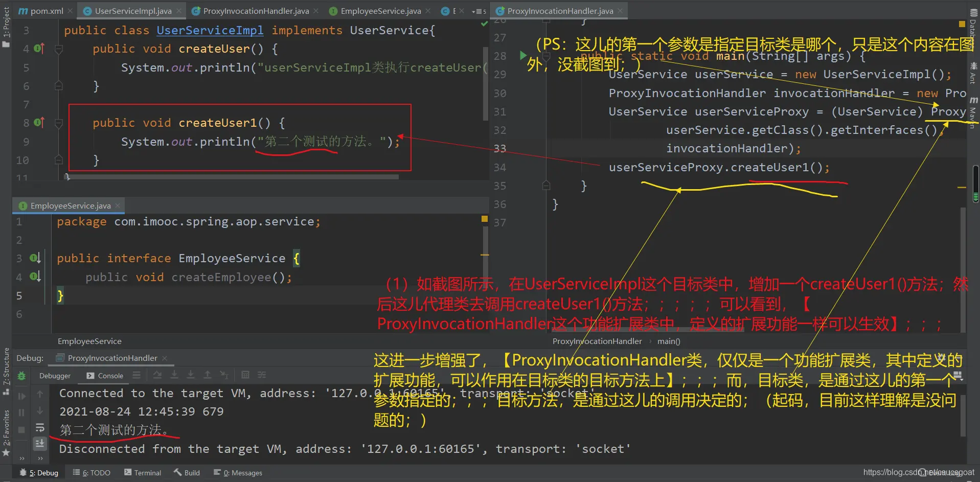The height and width of the screenshot is (482, 980).
Task: Click the Rerun debug bug icon
Action: [21, 376]
